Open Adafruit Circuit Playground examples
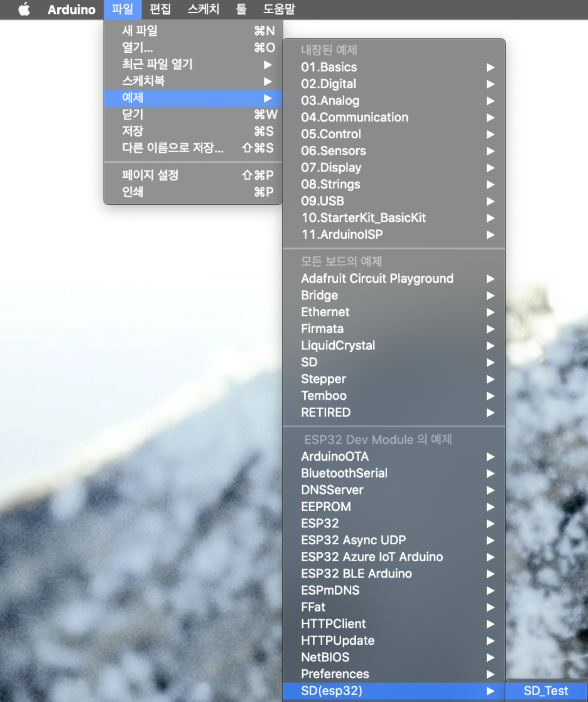Screen dimensions: 588x702 click(394, 278)
